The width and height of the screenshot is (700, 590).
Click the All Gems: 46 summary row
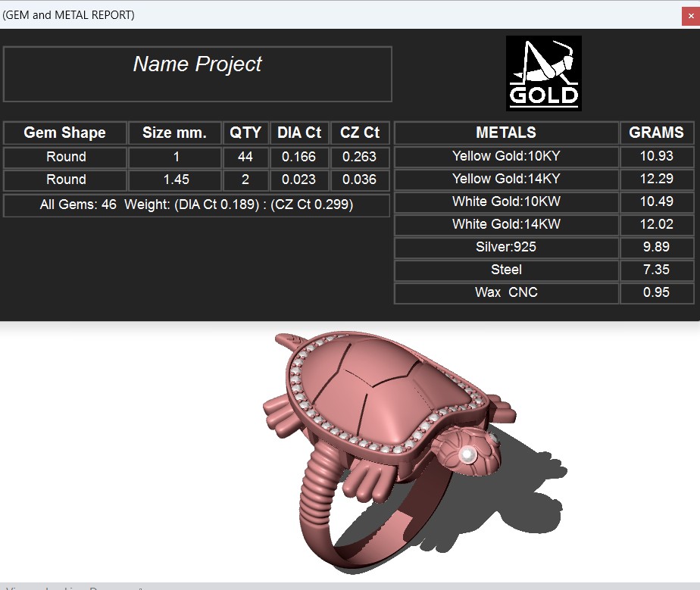point(196,204)
